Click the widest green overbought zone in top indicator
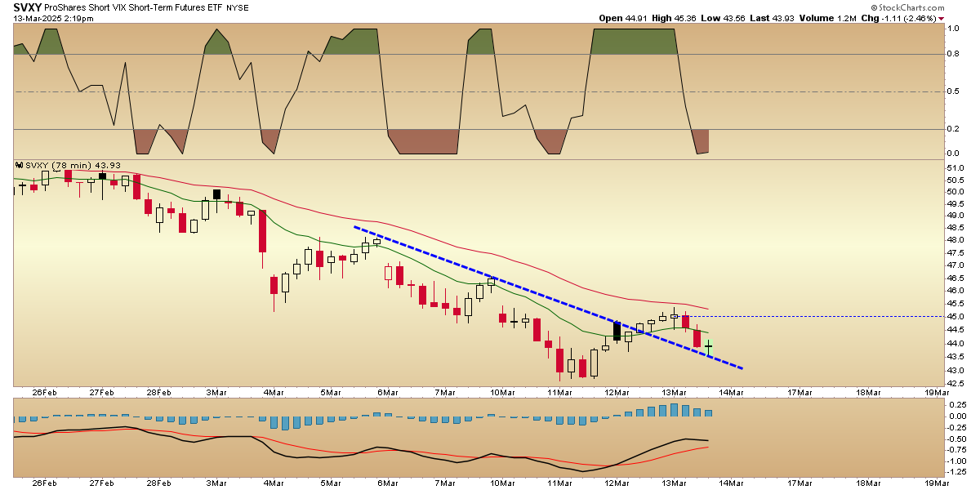 [634, 41]
